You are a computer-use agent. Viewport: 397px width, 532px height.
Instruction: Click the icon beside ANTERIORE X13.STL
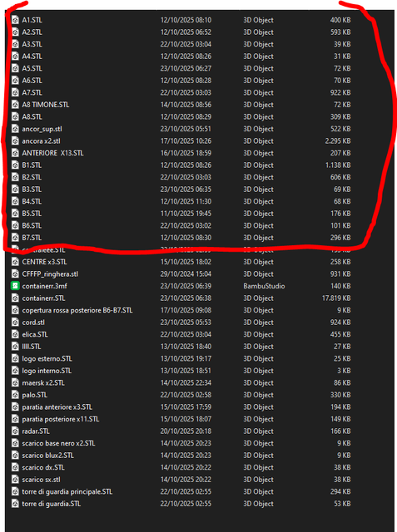coord(15,153)
